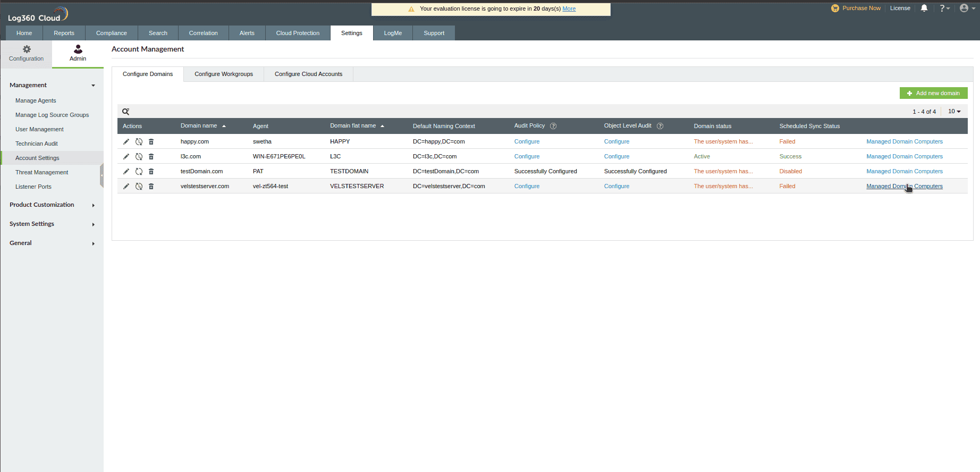Collapse the left sidebar panel handle
The height and width of the screenshot is (472, 980).
coord(102,176)
